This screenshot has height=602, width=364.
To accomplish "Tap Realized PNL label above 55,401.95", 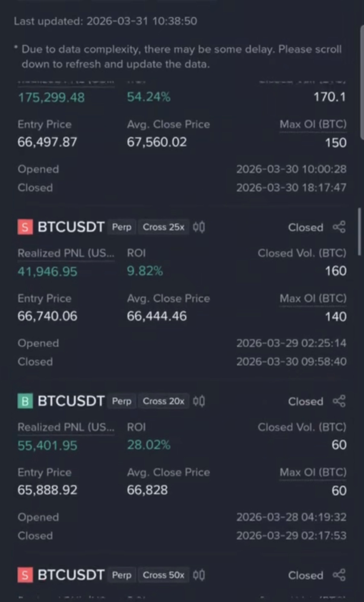I will 66,427.
